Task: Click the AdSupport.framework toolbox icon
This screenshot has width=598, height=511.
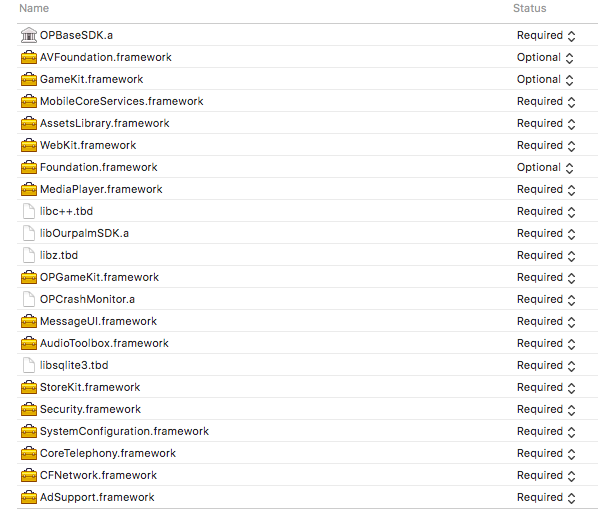Action: point(29,497)
